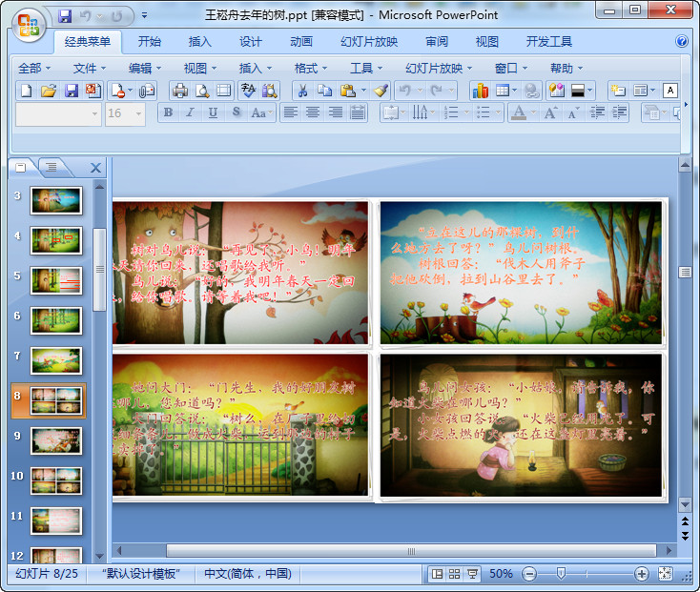Click the Research books icon
This screenshot has height=592, width=700.
[x=270, y=91]
